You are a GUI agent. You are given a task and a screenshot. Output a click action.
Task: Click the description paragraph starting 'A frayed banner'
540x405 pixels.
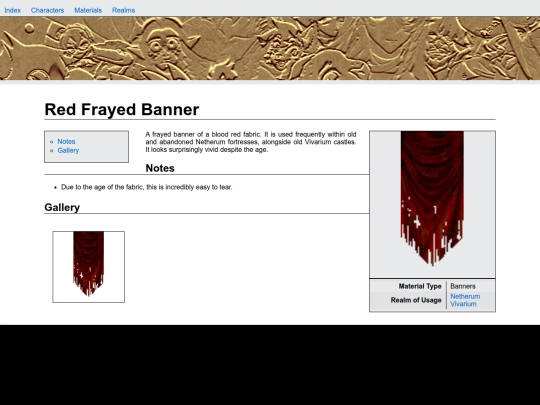(251, 142)
